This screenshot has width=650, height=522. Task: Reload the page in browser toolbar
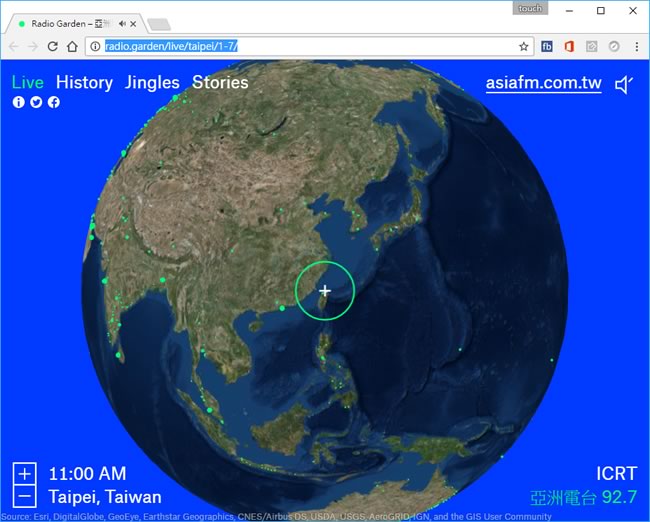point(52,46)
